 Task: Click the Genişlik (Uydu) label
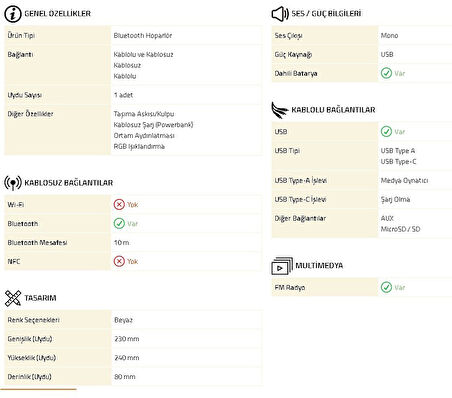click(x=30, y=339)
